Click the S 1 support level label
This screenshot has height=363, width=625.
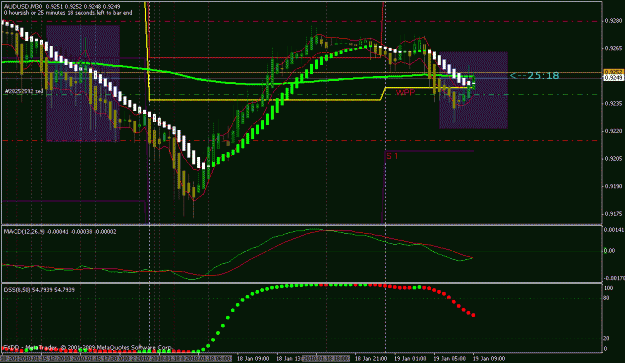coord(392,156)
